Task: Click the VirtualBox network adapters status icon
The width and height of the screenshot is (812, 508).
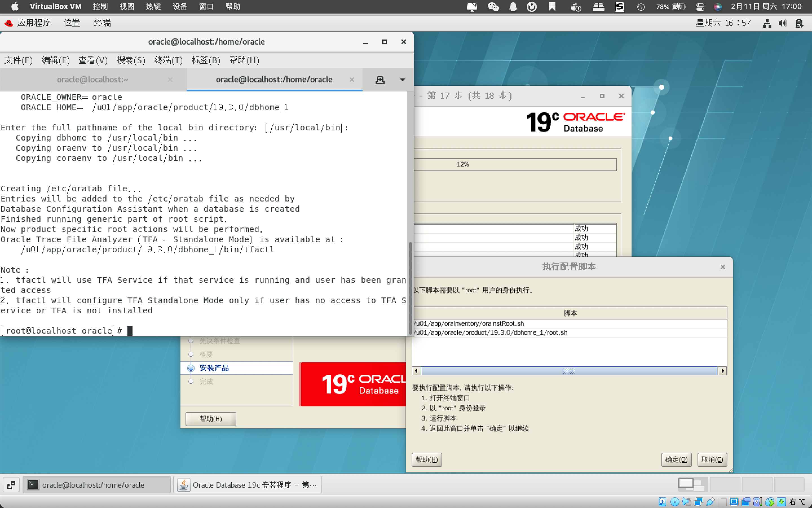Action: [699, 502]
